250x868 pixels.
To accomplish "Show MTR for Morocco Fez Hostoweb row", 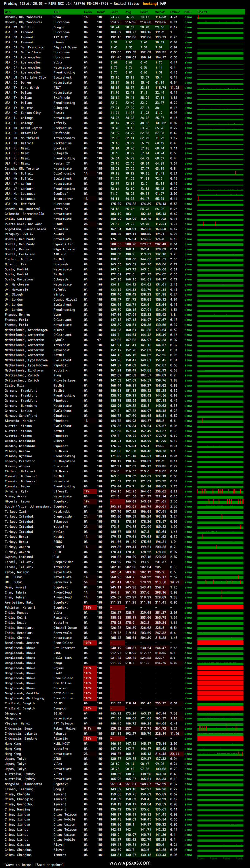I will [188, 264].
